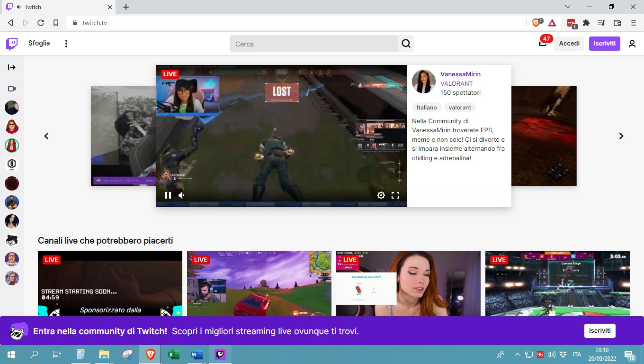Viewport: 644px width, 364px height.
Task: Open the Twitch app on the taskbar
Action: [x=220, y=355]
